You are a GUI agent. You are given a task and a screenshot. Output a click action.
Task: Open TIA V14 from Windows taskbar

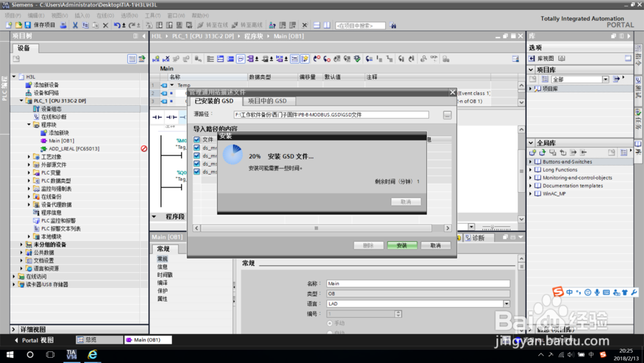pyautogui.click(x=71, y=355)
